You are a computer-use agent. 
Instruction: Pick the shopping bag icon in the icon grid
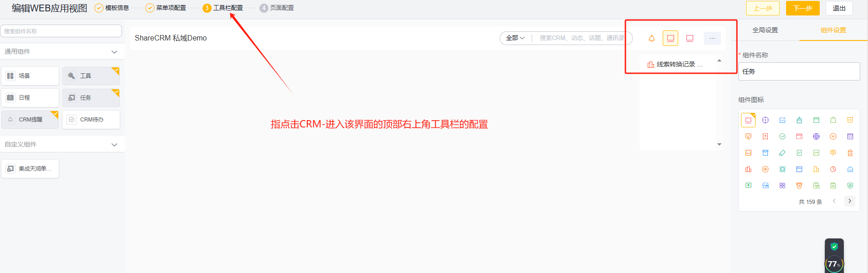point(833,120)
